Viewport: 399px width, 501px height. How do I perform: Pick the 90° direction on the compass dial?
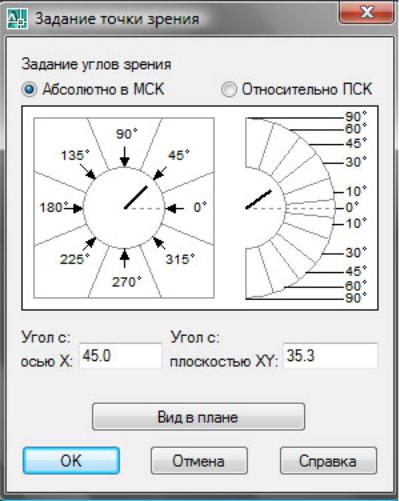point(126,134)
